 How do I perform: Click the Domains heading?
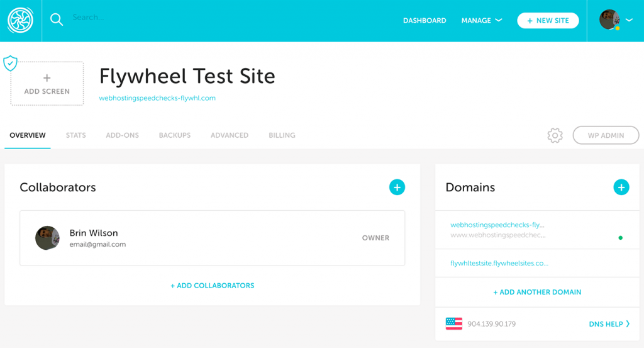click(470, 188)
